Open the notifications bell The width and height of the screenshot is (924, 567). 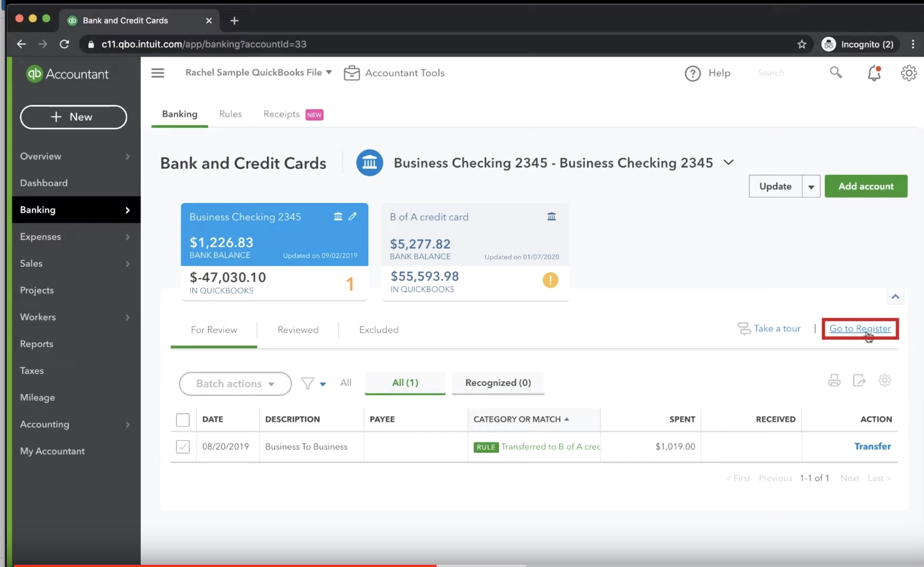coord(874,73)
